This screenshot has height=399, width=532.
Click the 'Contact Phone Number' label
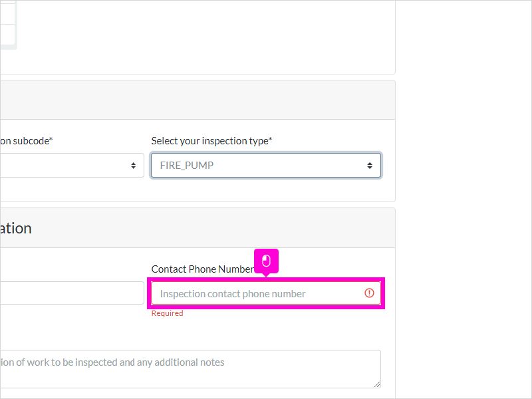(x=203, y=269)
